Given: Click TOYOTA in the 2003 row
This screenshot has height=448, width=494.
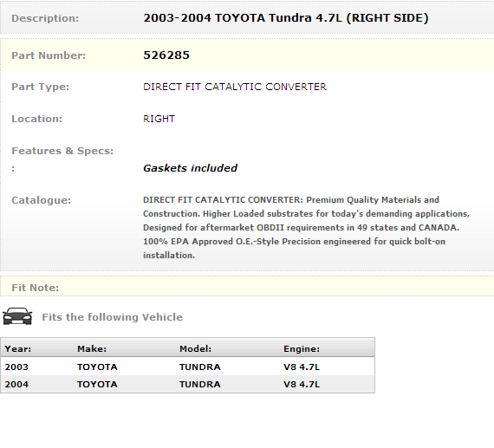Looking at the screenshot, I should coord(97,367).
